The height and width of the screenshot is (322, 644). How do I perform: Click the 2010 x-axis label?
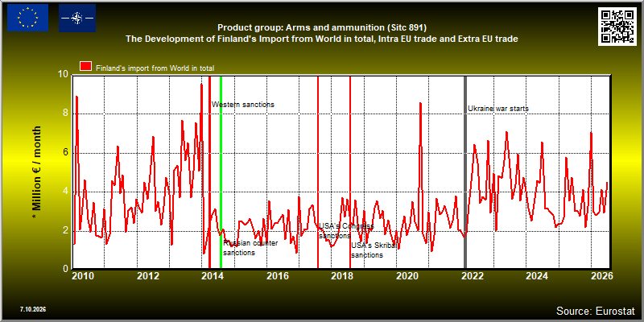(84, 276)
